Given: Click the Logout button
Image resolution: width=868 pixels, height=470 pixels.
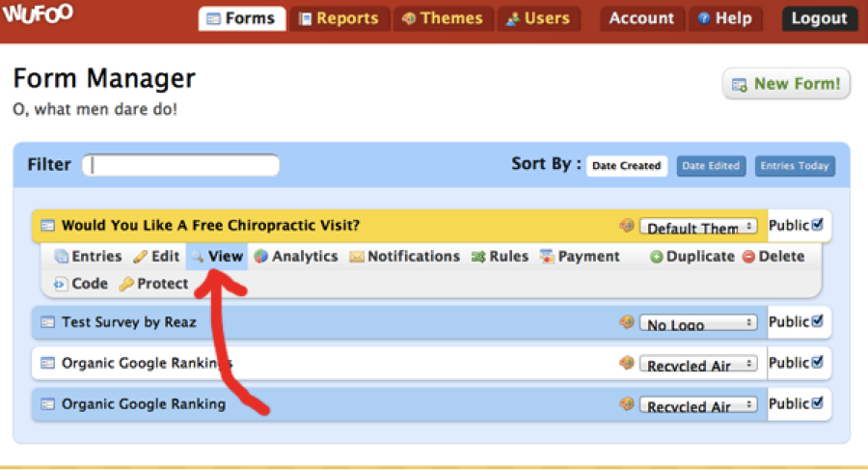Looking at the screenshot, I should (x=819, y=18).
